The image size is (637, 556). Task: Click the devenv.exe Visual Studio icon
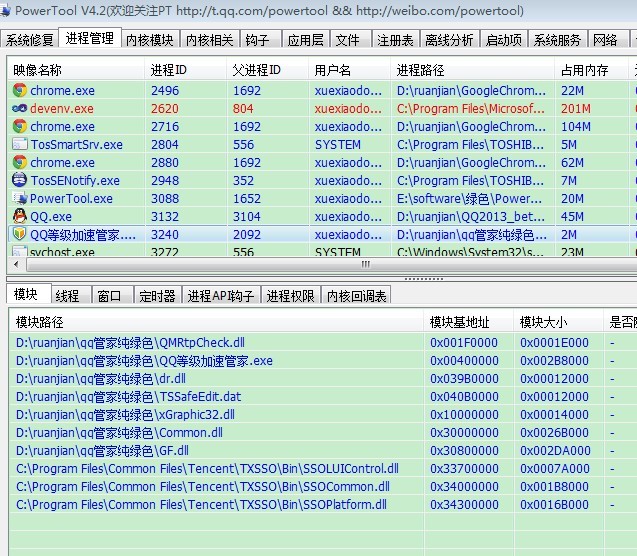click(x=20, y=108)
